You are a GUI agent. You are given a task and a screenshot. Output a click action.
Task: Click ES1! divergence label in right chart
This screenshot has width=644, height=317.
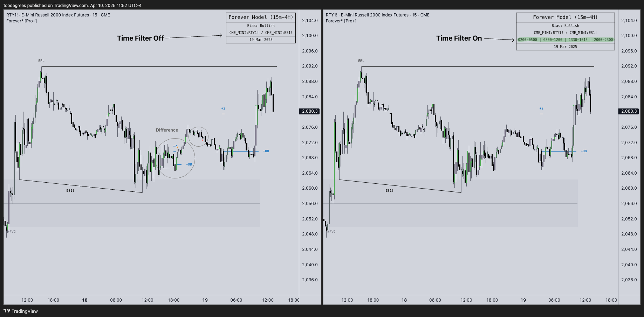(x=389, y=191)
